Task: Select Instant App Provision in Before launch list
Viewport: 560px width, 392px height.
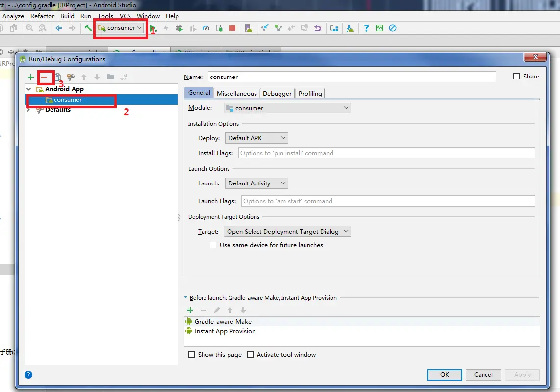Action: 362,331
